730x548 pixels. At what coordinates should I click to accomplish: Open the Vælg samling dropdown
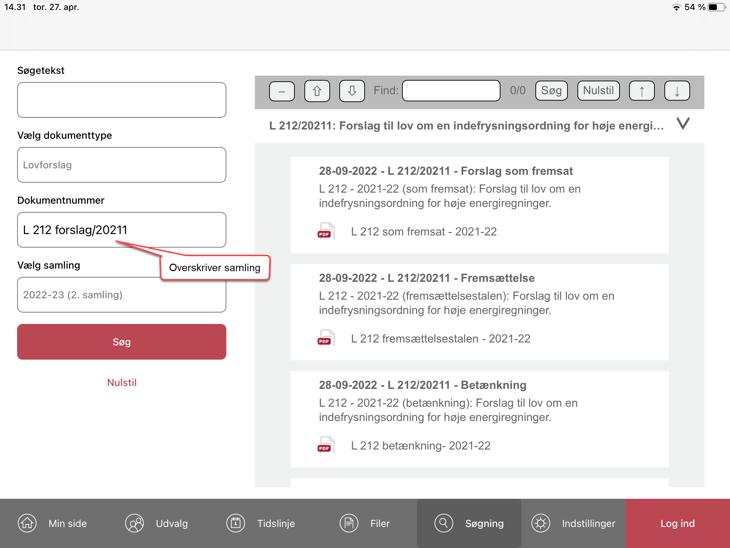(x=121, y=295)
